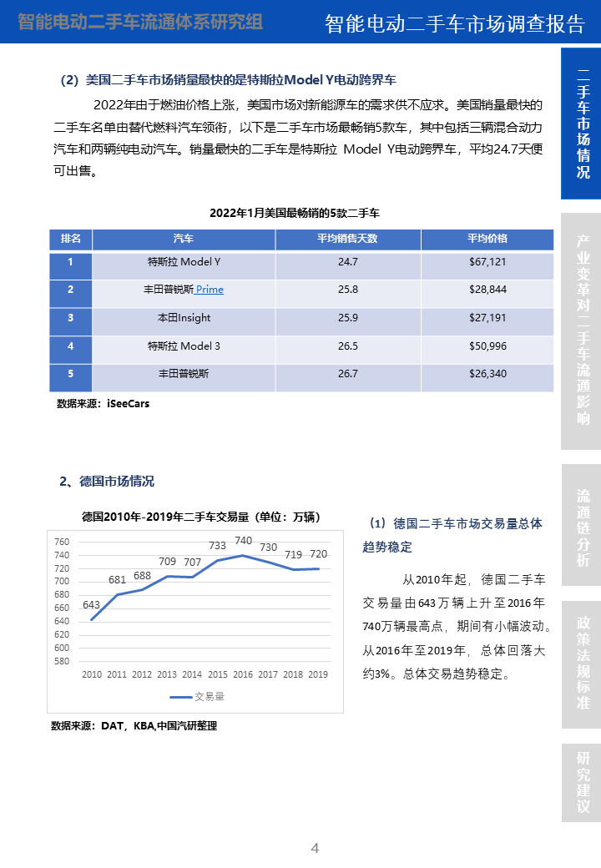Viewport: 601px width, 868px height.
Task: Click the 汽车 column header
Action: coord(184,240)
